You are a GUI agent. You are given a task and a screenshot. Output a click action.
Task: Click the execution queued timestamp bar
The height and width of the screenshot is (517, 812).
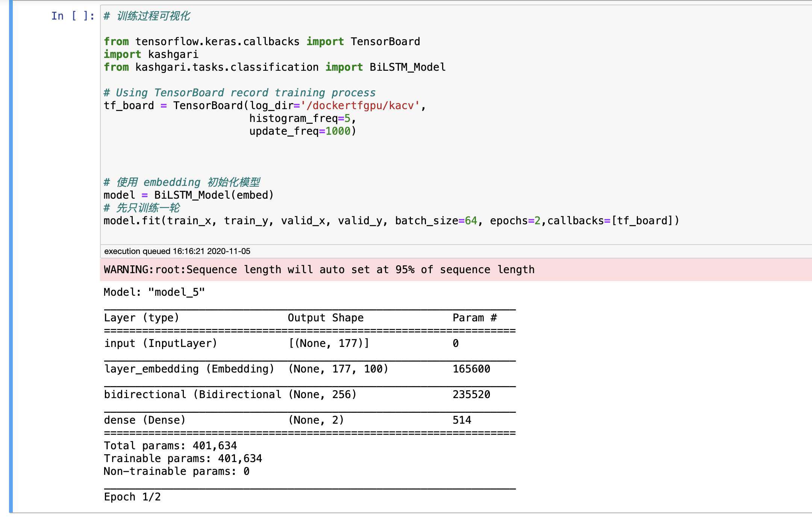pos(177,251)
